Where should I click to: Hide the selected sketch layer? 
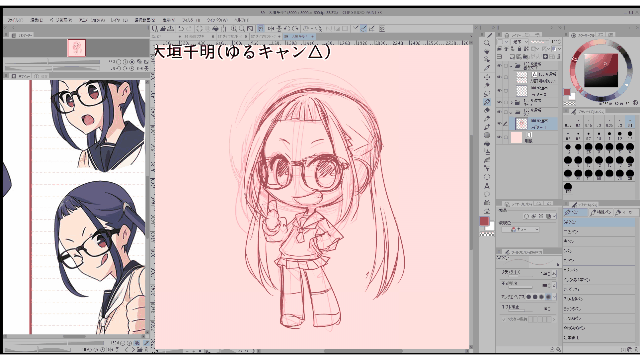click(499, 123)
